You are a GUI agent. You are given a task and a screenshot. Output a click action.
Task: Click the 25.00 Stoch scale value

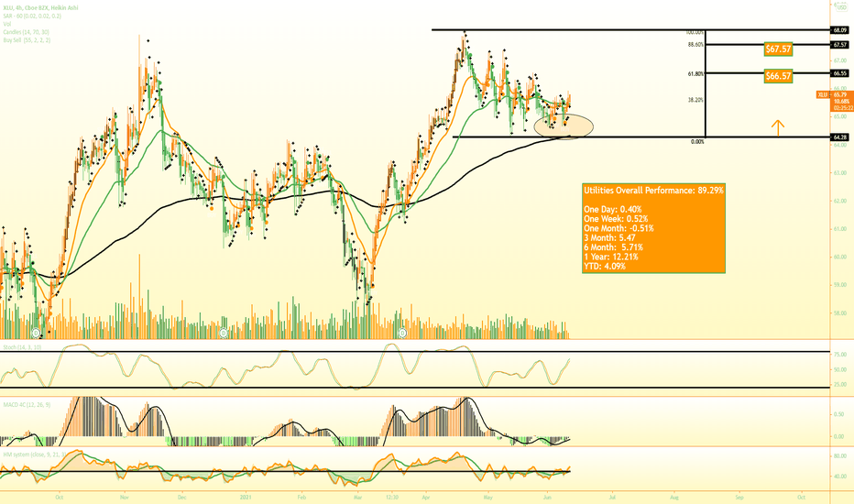(x=839, y=384)
